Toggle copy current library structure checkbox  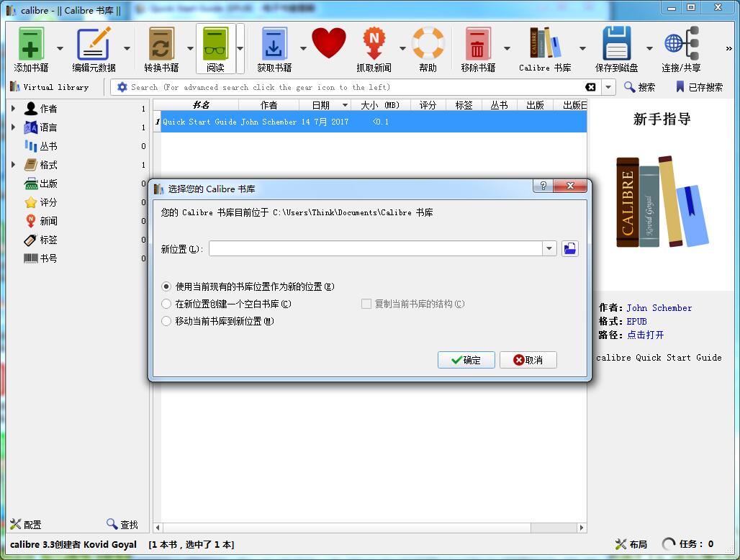point(366,304)
